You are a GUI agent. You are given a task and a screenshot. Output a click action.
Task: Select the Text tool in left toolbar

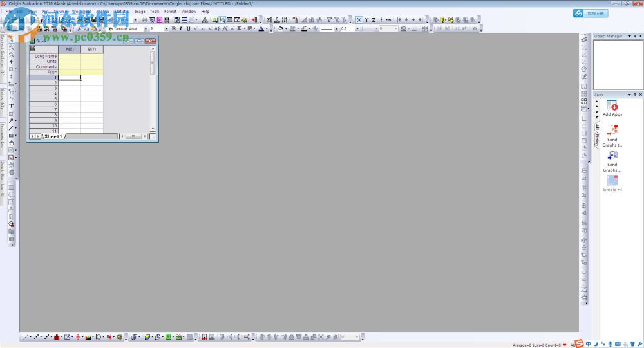(11, 106)
